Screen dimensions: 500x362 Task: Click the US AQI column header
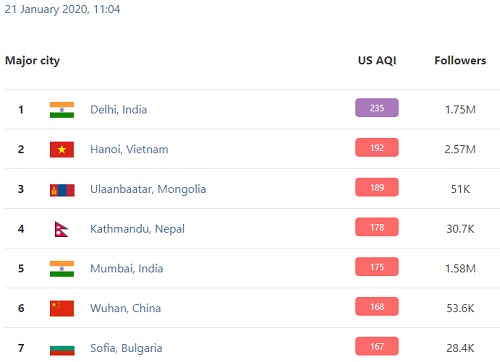point(377,61)
